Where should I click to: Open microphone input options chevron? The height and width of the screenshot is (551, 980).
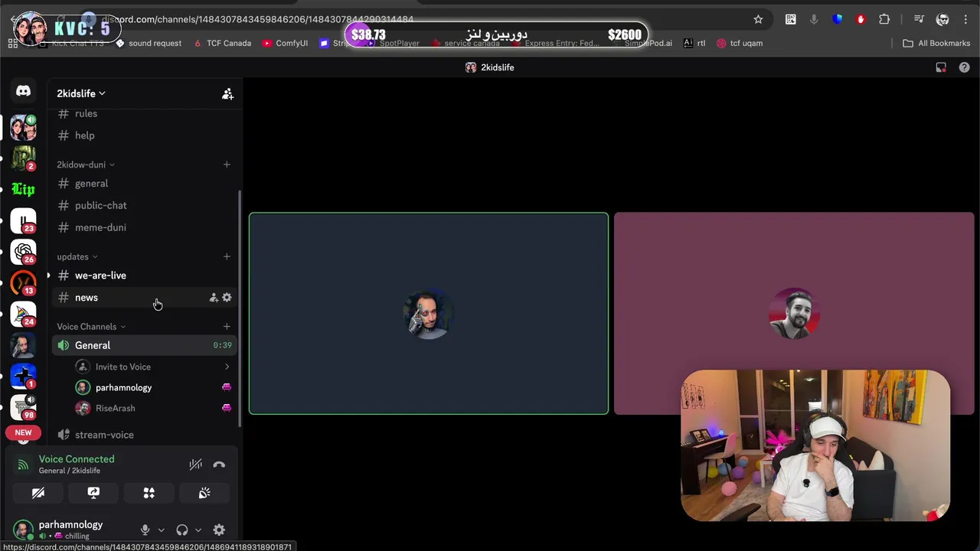coord(161,530)
